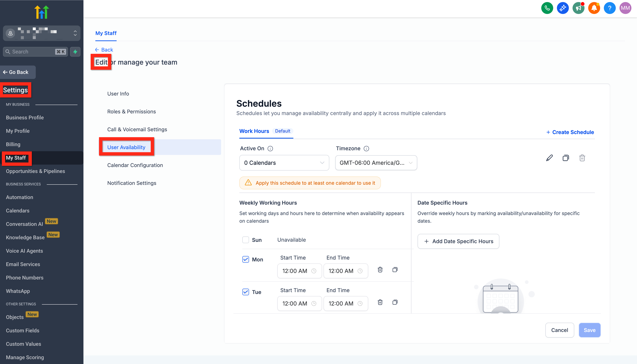Select Calendar Configuration in the user menu
The image size is (637, 364).
(135, 165)
